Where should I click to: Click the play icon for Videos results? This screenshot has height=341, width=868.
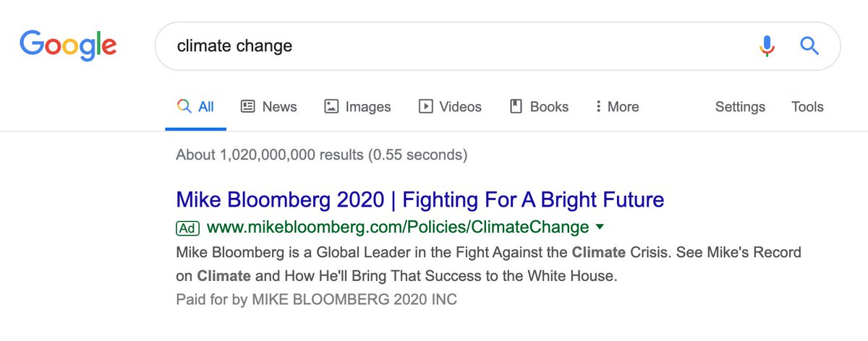(425, 107)
